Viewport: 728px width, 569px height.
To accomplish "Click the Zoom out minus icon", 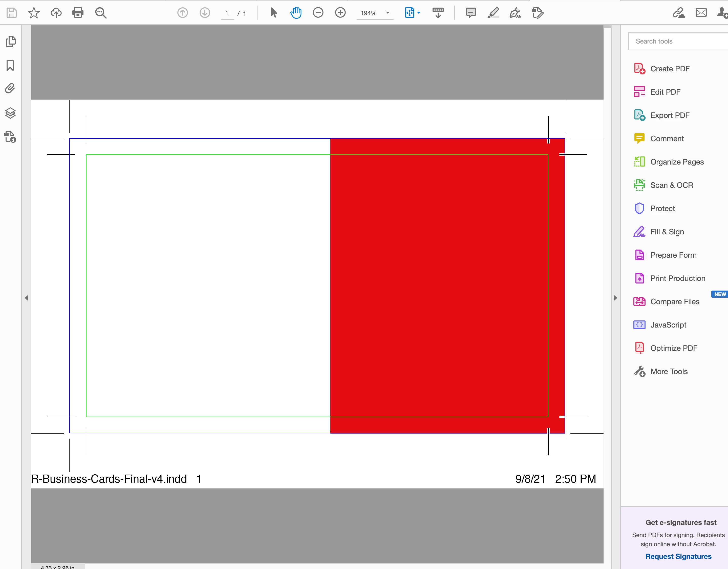I will pos(318,13).
